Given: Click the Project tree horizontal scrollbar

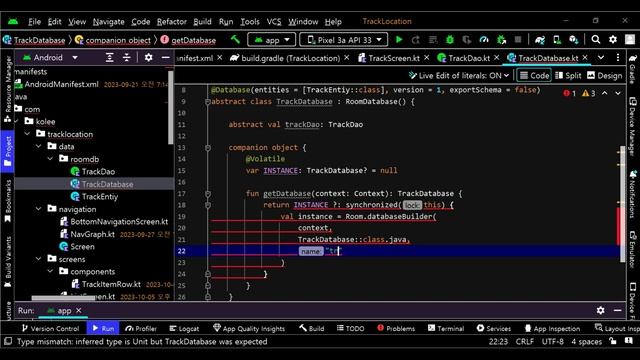Looking at the screenshot, I should (63, 298).
